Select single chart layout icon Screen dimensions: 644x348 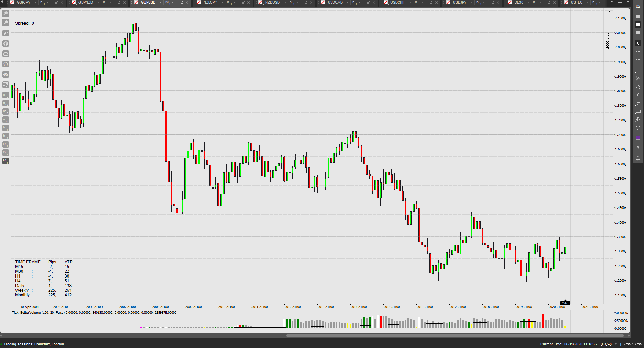638,25
